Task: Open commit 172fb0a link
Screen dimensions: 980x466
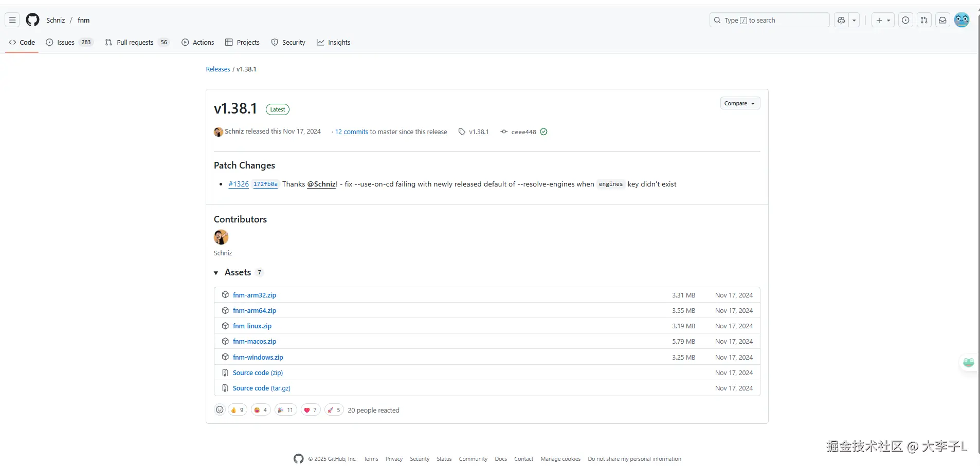Action: 265,184
